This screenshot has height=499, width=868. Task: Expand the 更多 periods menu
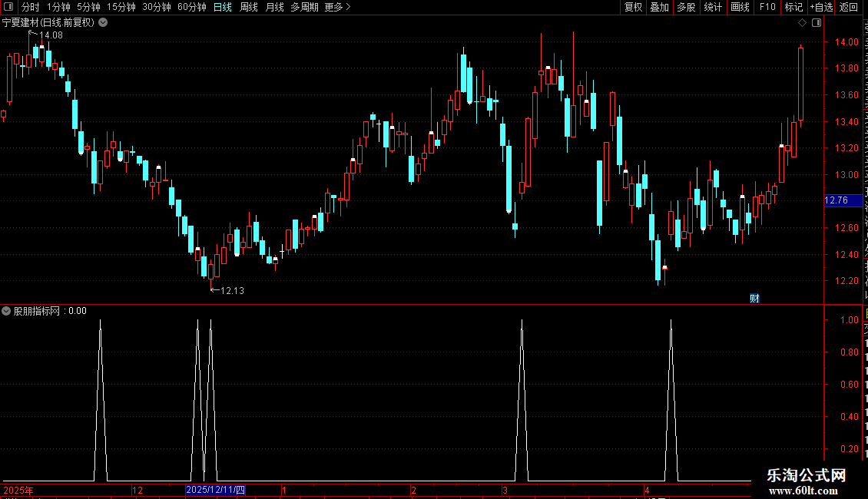[x=338, y=7]
